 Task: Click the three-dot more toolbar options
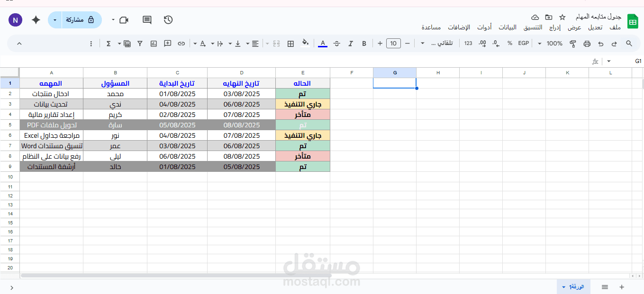click(91, 44)
